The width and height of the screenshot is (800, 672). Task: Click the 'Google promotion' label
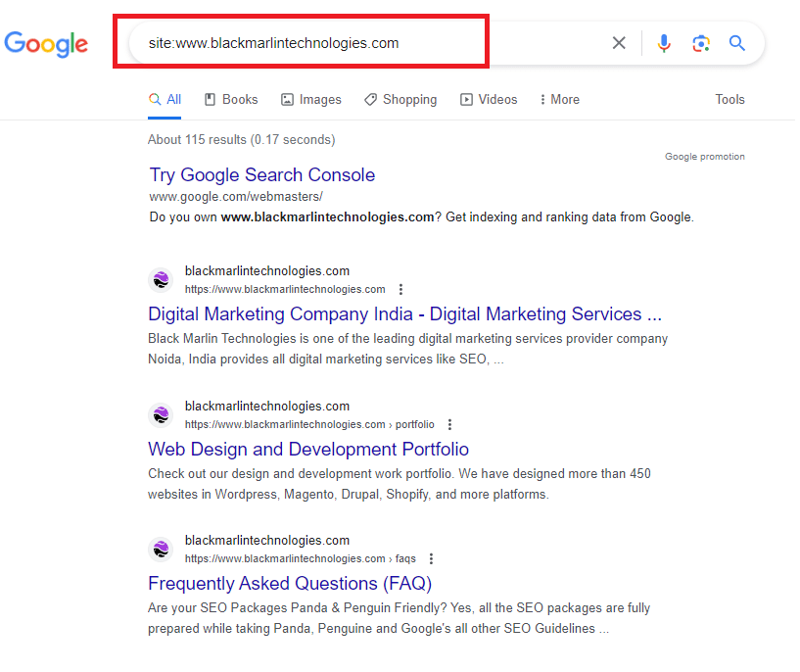pos(705,157)
